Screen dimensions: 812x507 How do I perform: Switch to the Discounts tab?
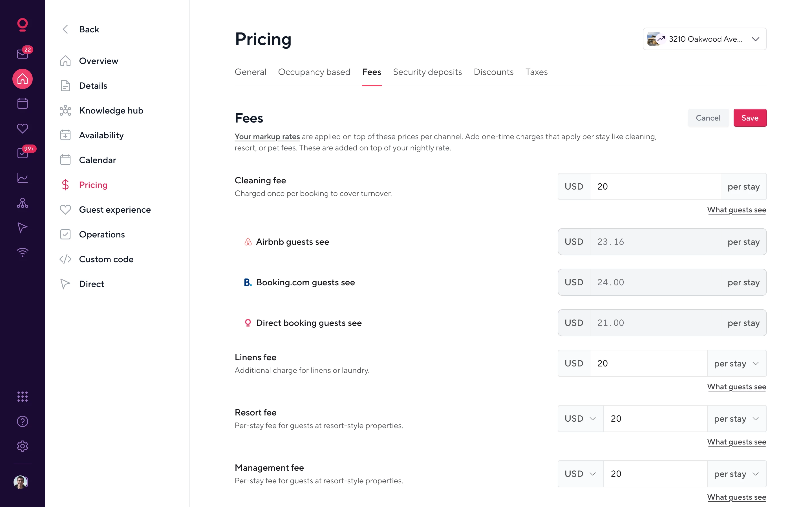point(493,72)
